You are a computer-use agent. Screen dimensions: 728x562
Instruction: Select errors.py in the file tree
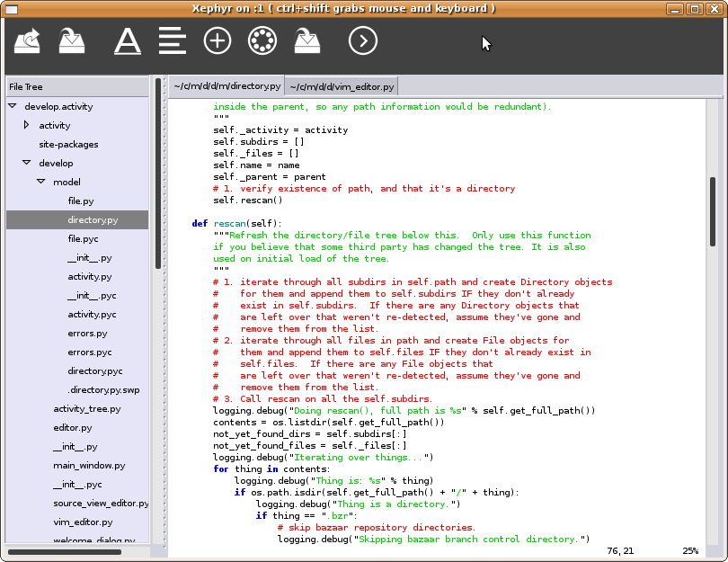(87, 334)
